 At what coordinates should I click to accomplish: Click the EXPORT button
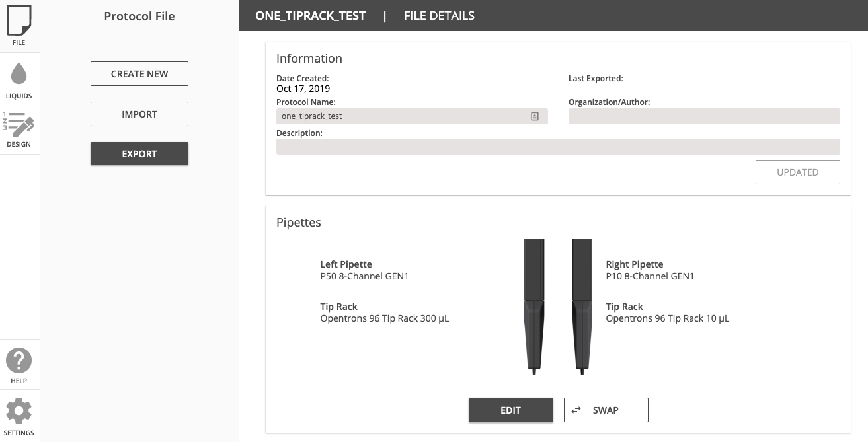(139, 154)
